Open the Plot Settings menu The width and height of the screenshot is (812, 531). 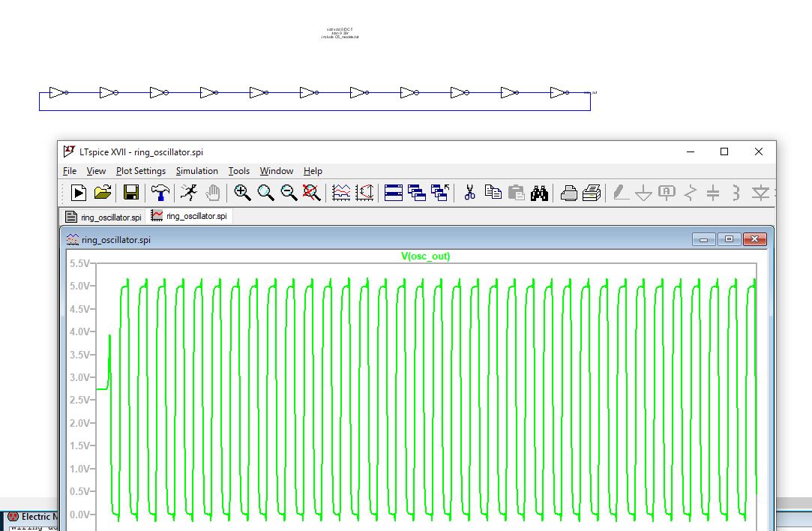click(x=141, y=171)
